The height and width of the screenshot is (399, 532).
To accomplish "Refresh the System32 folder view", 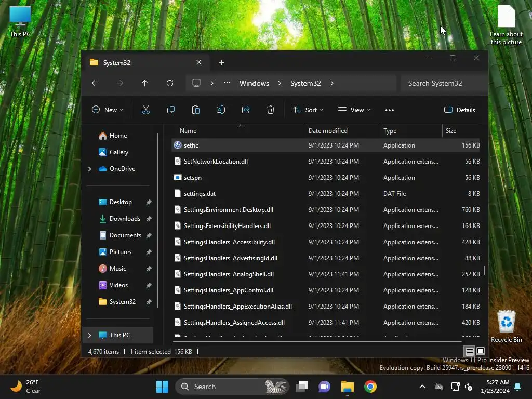I will (x=170, y=83).
